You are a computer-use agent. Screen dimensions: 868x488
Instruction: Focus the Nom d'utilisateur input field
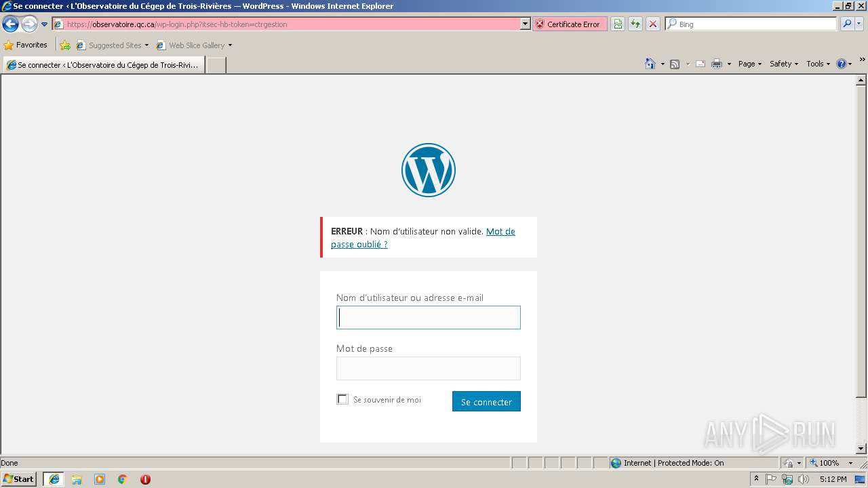(x=429, y=317)
